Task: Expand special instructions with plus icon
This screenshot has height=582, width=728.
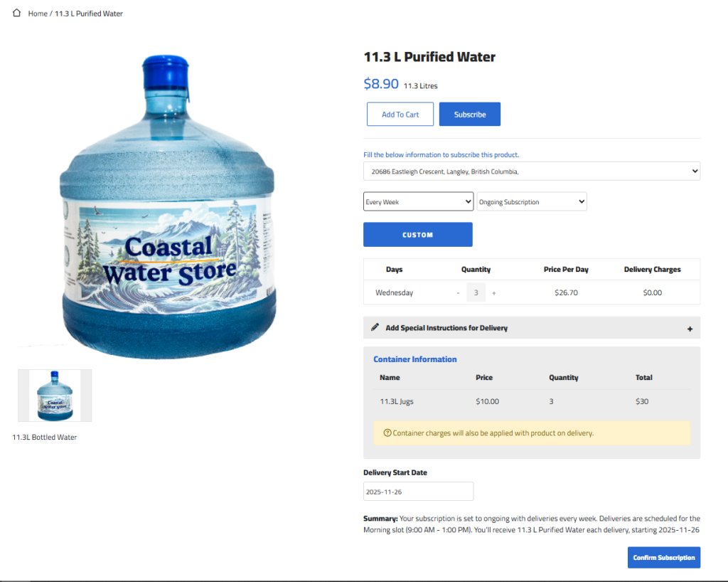Action: [690, 329]
